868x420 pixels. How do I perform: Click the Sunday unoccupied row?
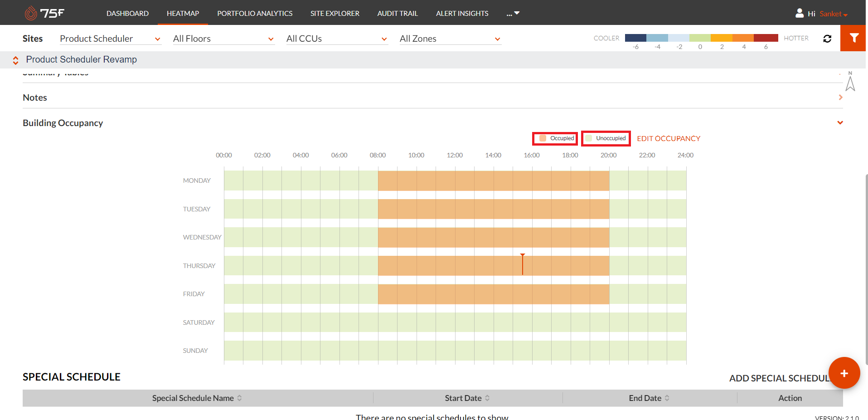(x=455, y=351)
